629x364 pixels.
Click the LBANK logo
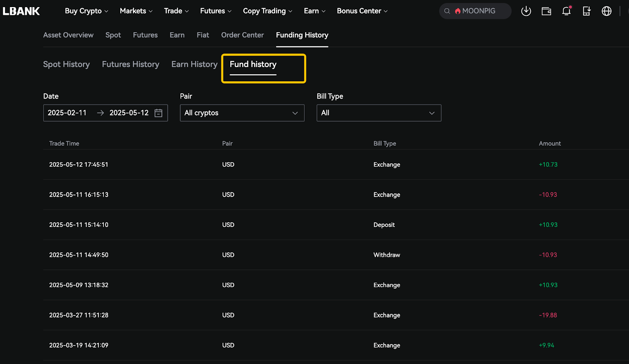(21, 11)
